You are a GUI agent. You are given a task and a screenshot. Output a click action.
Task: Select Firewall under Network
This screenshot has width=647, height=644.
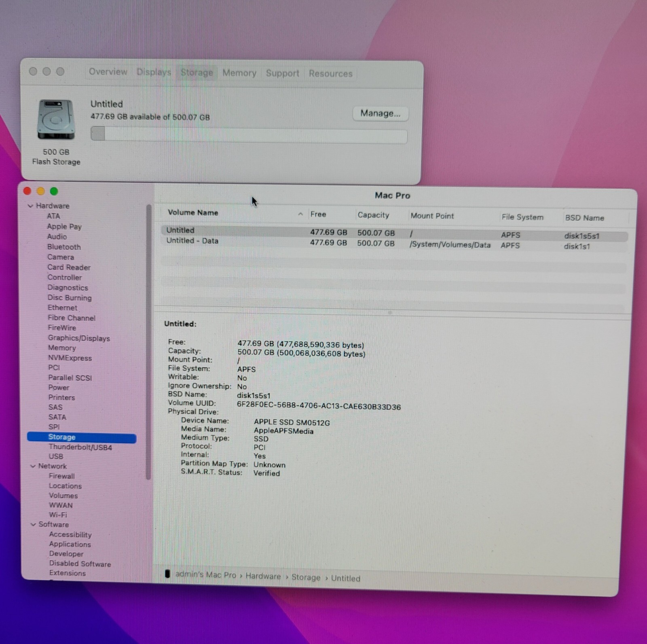[x=62, y=476]
